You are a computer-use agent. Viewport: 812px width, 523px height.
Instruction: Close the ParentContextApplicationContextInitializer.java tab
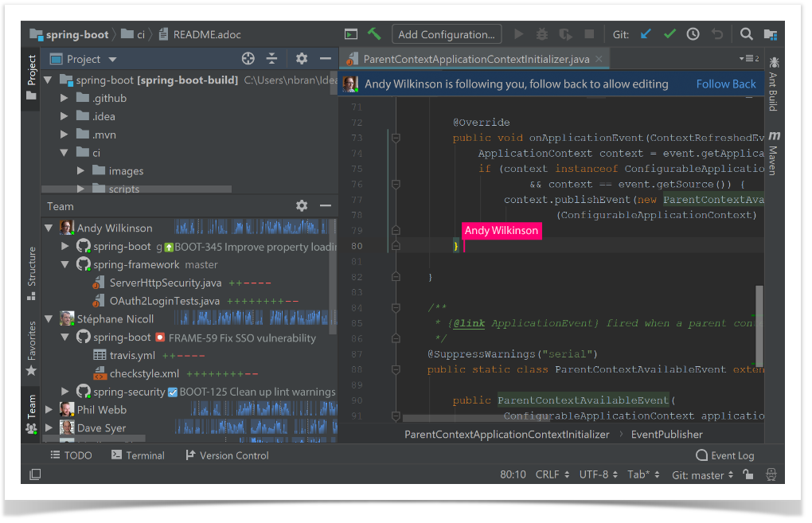point(599,59)
